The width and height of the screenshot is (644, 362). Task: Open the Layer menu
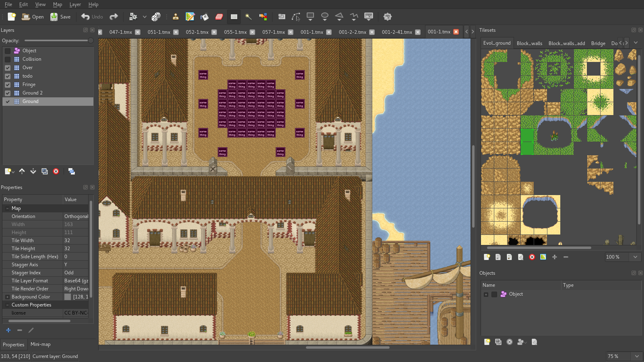(x=75, y=4)
